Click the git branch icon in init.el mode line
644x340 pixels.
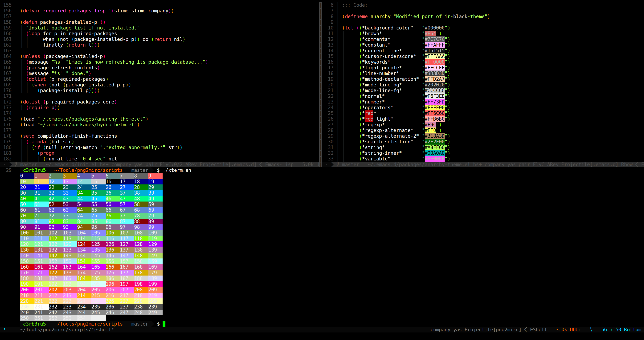pos(16,164)
